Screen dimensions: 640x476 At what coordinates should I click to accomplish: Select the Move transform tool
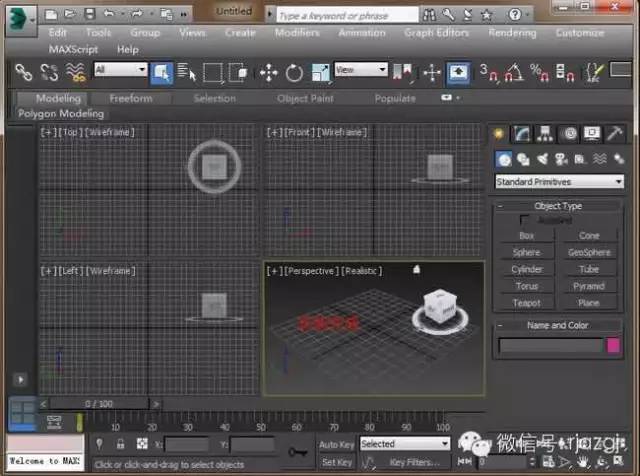pyautogui.click(x=268, y=72)
